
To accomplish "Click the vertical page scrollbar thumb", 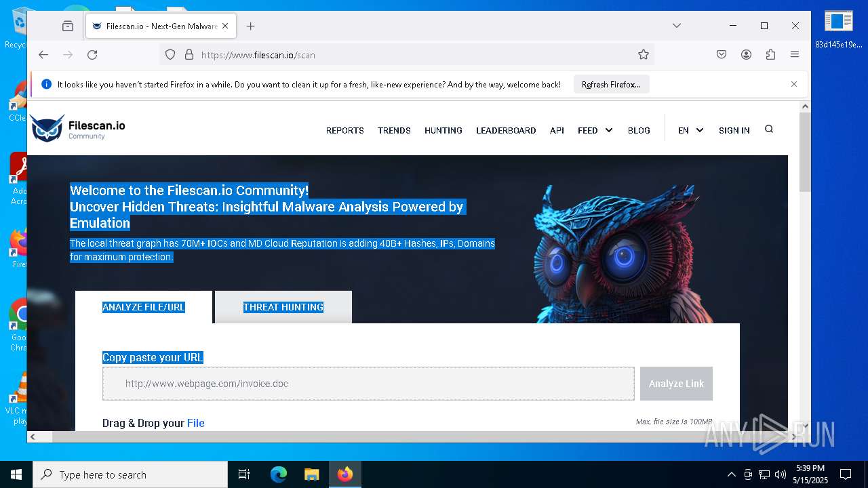I will (805, 152).
